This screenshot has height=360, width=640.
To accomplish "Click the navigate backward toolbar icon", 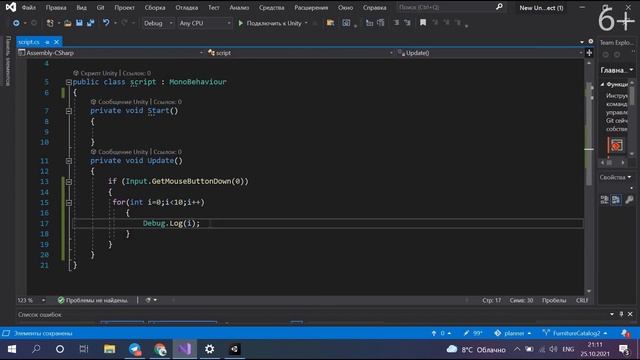I will point(16,23).
